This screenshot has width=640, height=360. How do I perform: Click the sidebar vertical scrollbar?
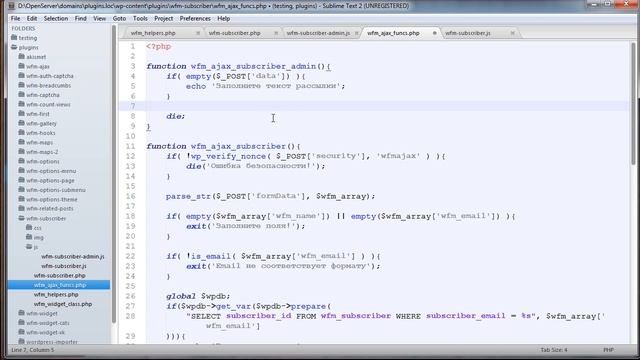[x=113, y=175]
